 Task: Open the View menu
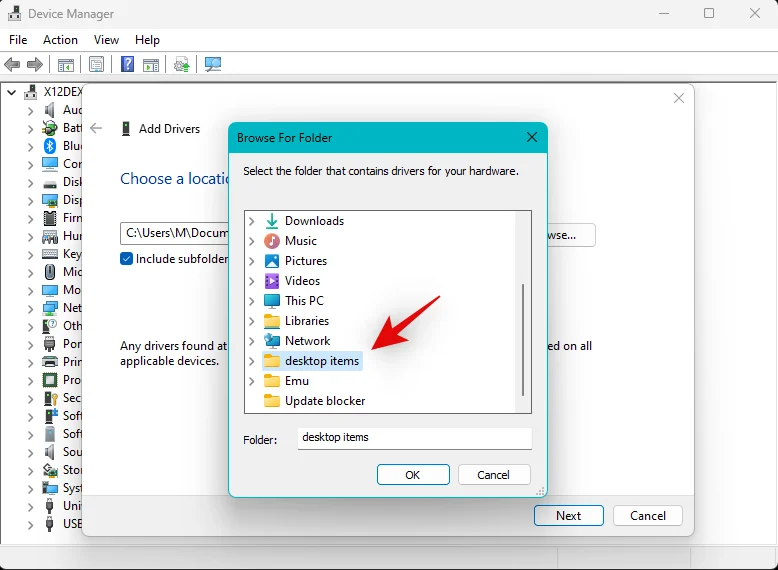107,40
